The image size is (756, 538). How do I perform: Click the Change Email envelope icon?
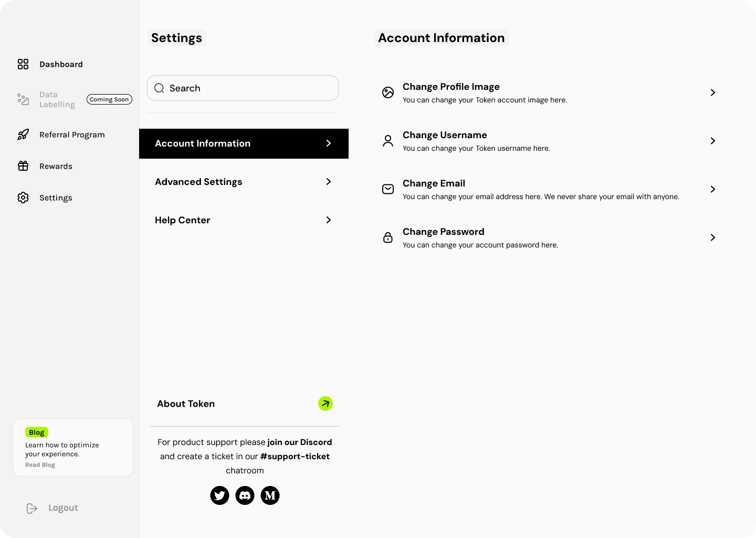pos(388,189)
